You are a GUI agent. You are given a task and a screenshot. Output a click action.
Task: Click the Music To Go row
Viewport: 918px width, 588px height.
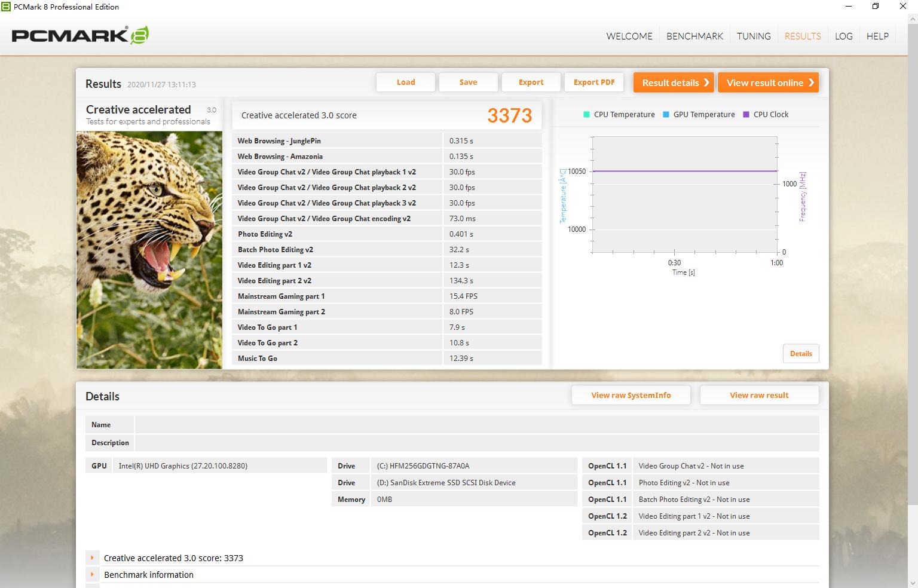[387, 359]
